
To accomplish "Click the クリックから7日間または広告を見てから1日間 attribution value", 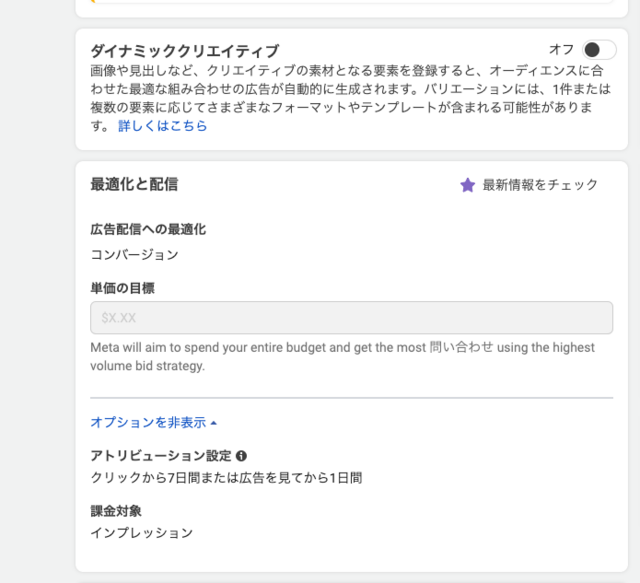I will tap(226, 477).
